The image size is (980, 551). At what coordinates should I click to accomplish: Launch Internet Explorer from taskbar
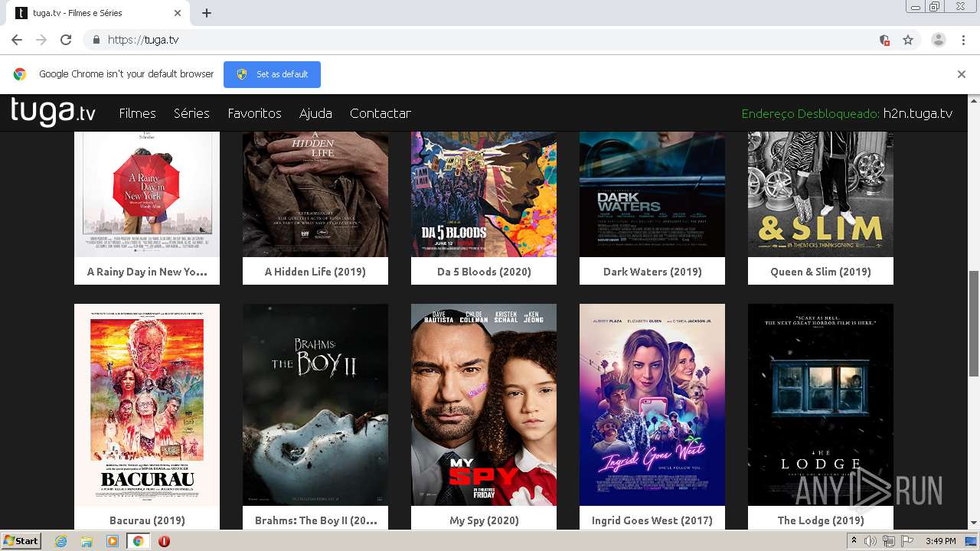(x=60, y=541)
